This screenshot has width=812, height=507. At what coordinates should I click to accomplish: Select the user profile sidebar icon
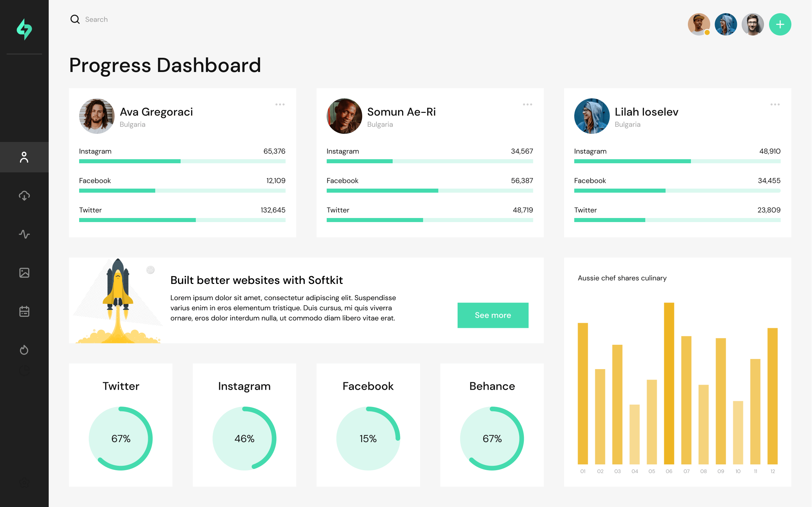[x=24, y=157]
